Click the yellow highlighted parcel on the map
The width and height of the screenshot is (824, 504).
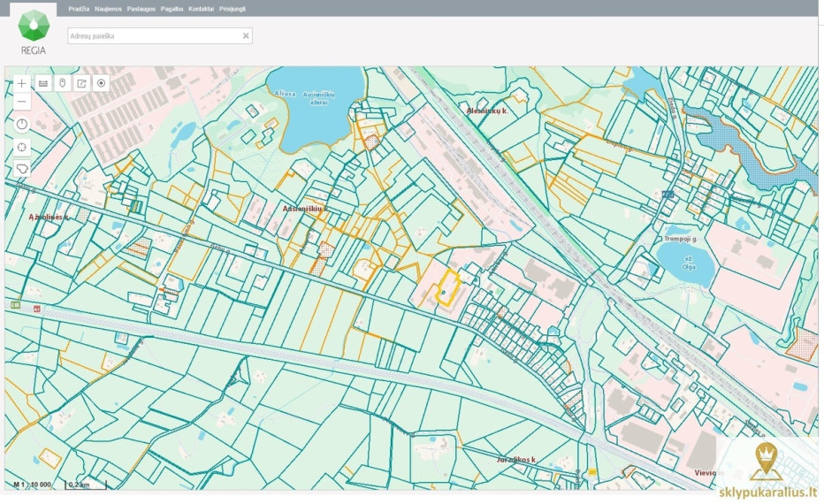click(447, 287)
